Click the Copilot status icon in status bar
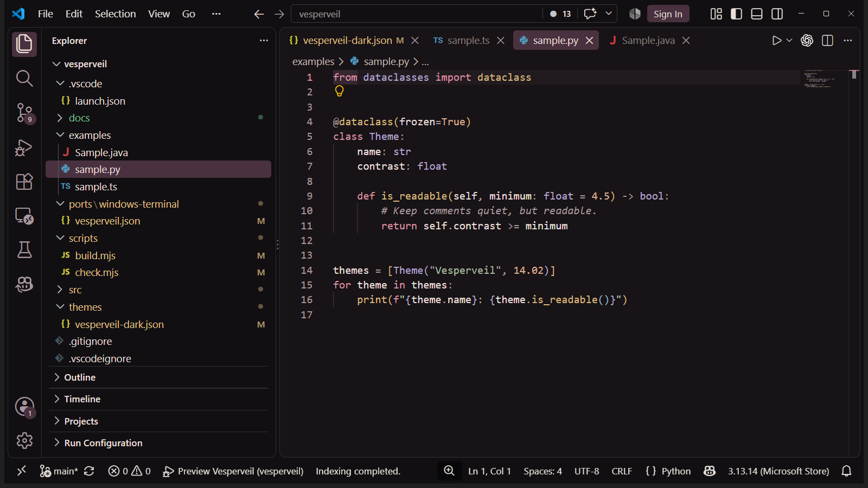Screen dimensions: 868x488 click(x=709, y=471)
